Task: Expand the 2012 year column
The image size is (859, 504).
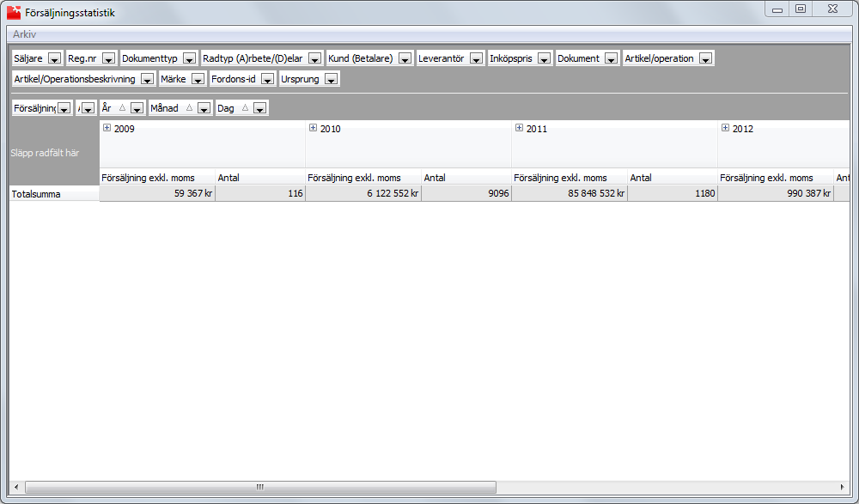Action: [725, 128]
